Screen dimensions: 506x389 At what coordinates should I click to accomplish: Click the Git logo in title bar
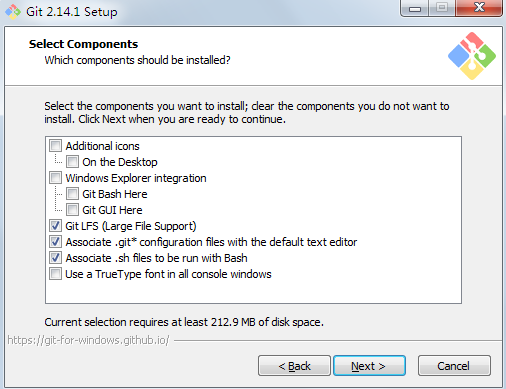tap(13, 12)
